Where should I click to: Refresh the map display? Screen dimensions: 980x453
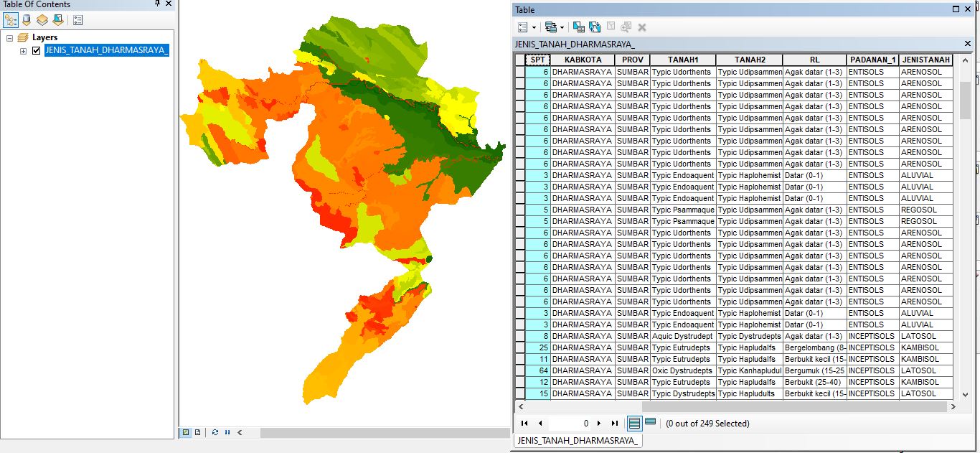pyautogui.click(x=215, y=431)
